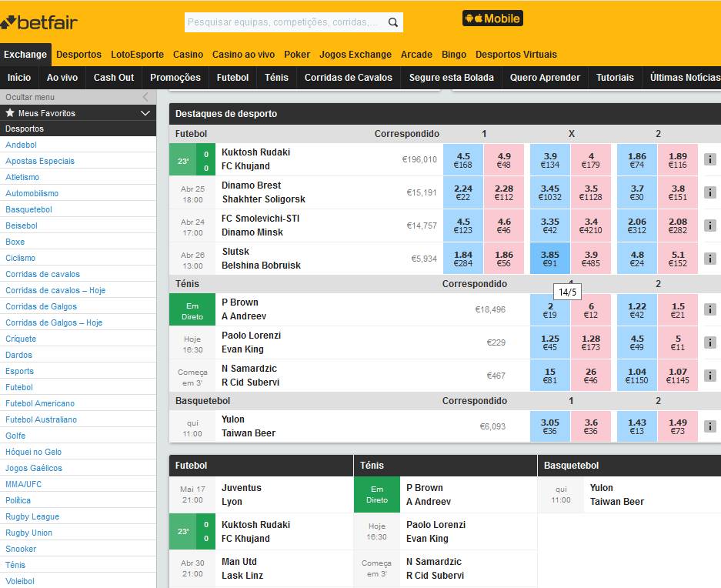The height and width of the screenshot is (588, 721).
Task: Lay Evan King at 5
Action: click(x=678, y=342)
